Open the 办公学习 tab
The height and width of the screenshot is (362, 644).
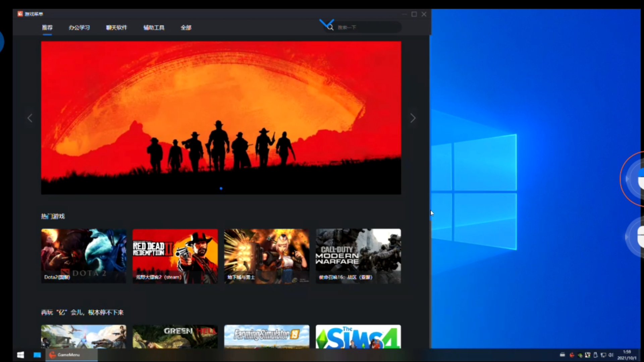tap(79, 27)
